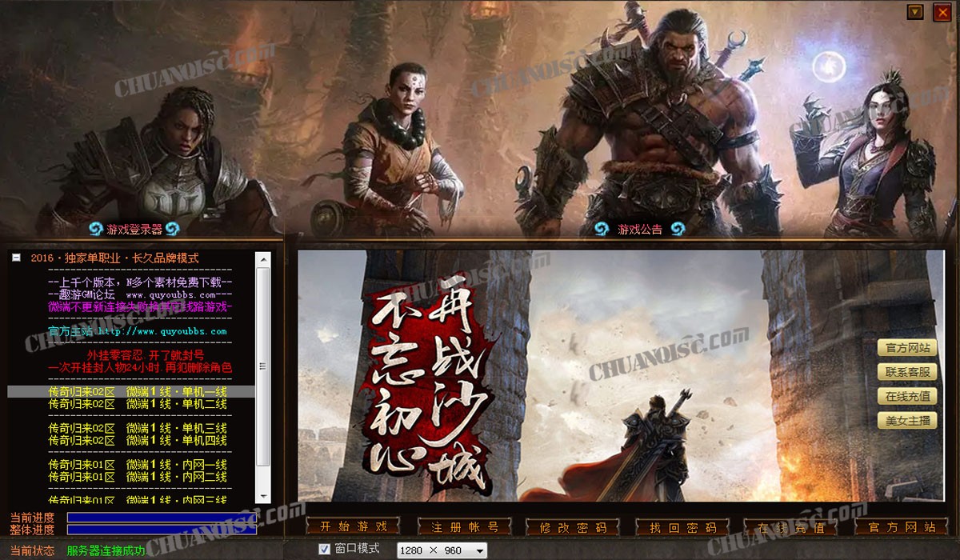Select server 传奇归来02区 单机三线
The image size is (960, 560).
pos(138,428)
